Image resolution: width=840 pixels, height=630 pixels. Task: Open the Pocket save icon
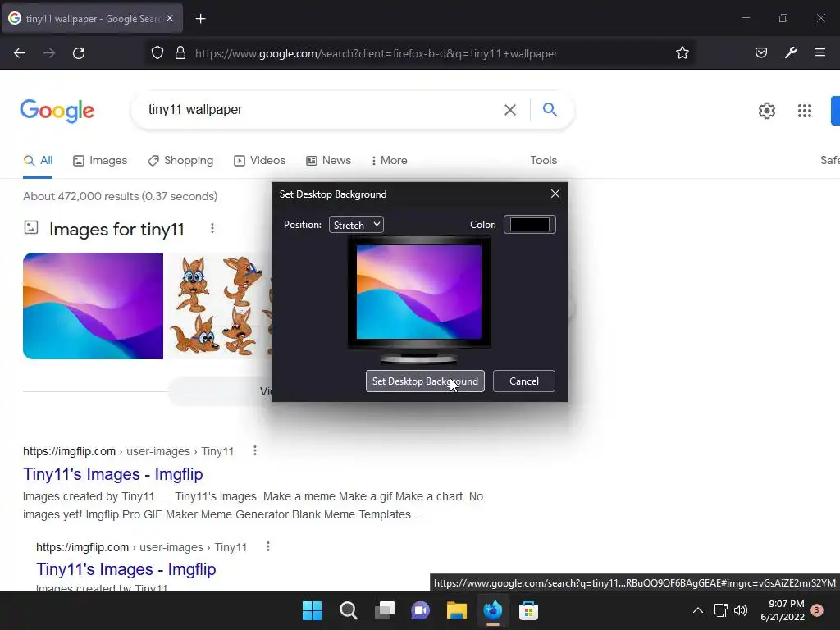(760, 52)
